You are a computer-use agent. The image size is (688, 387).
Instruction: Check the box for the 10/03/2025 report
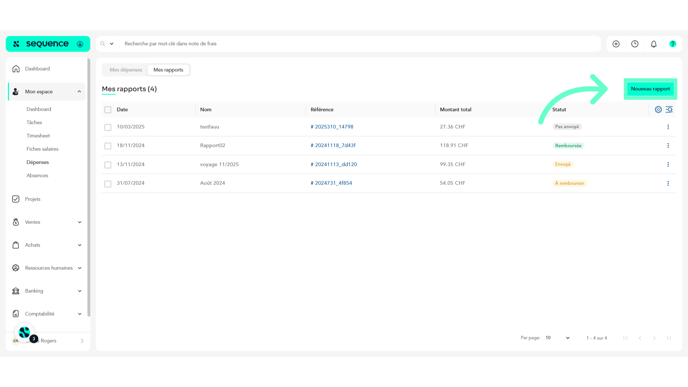tap(108, 127)
